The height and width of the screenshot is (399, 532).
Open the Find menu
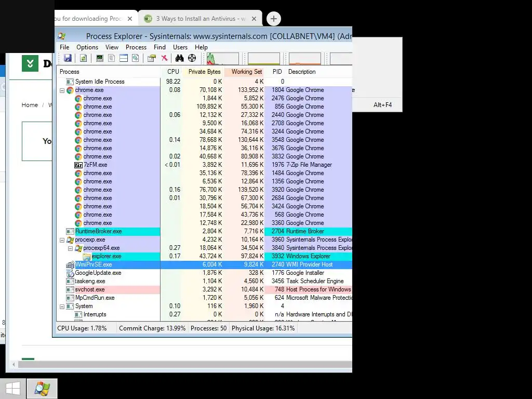pos(159,47)
